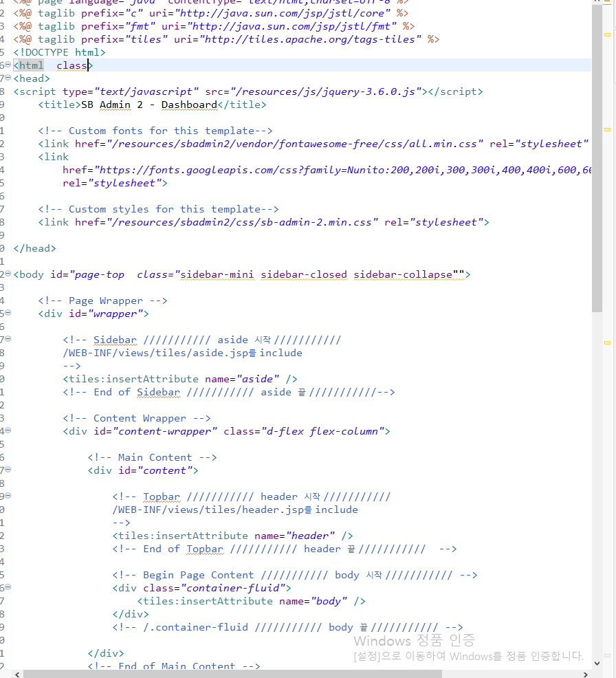The image size is (616, 678).
Task: Click the sidebar-mini class value
Action: click(217, 274)
